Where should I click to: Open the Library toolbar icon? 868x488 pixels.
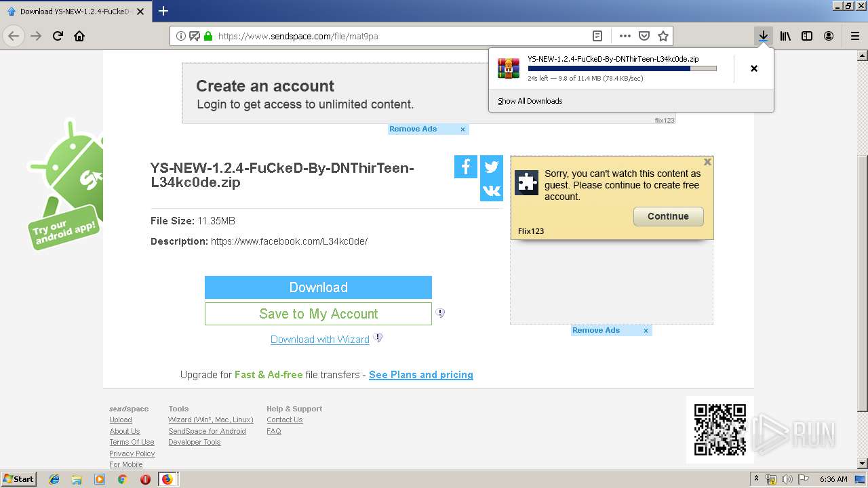pyautogui.click(x=785, y=36)
